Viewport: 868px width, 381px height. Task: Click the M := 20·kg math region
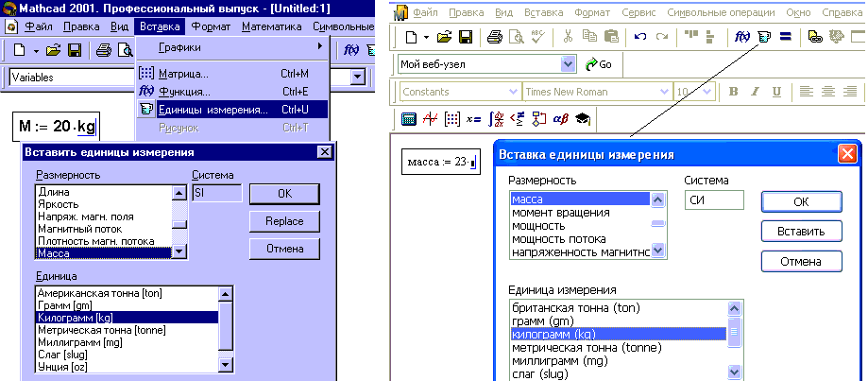pyautogui.click(x=57, y=127)
